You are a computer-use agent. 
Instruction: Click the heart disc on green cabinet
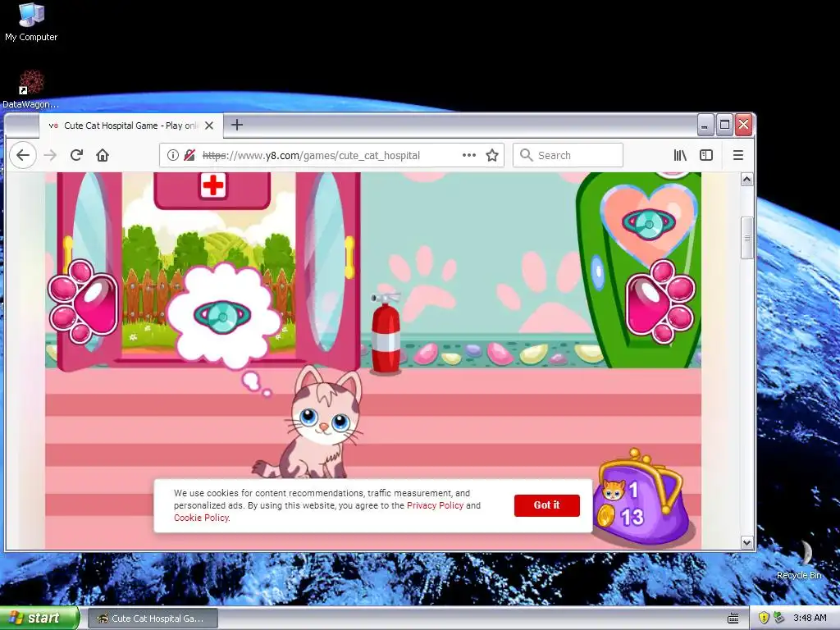click(649, 223)
